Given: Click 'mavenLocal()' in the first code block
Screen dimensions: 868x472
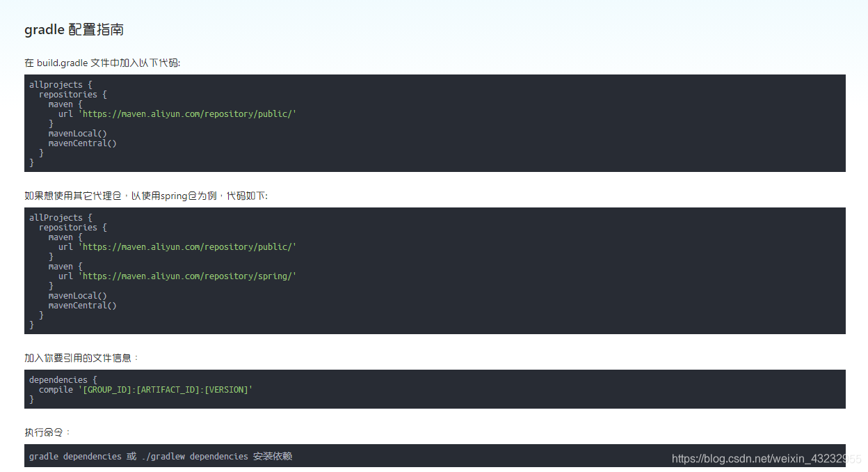Looking at the screenshot, I should click(77, 134).
